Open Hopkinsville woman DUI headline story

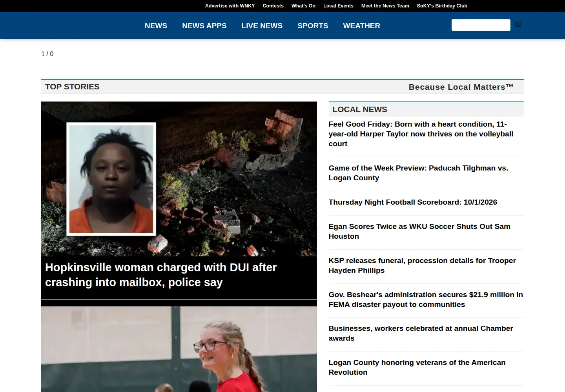tap(161, 275)
